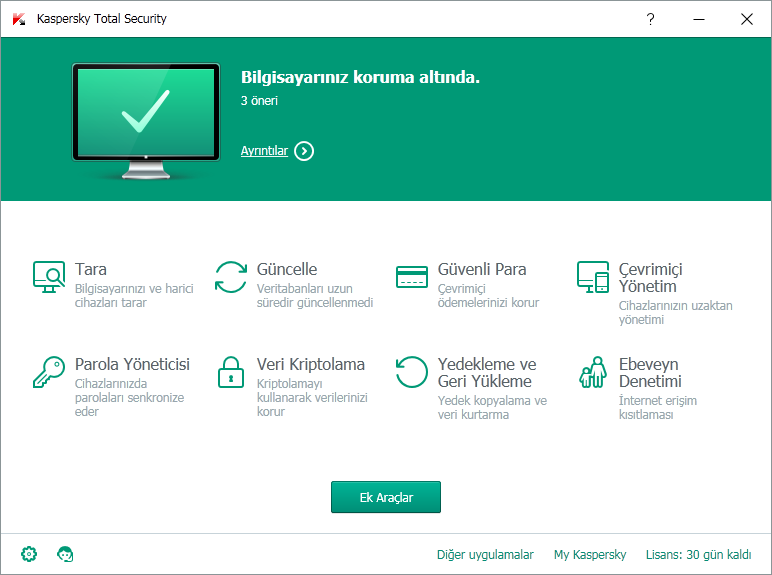Select the Ebeveyn Denetimi heading
Screen dimensions: 772x575
(x=650, y=373)
